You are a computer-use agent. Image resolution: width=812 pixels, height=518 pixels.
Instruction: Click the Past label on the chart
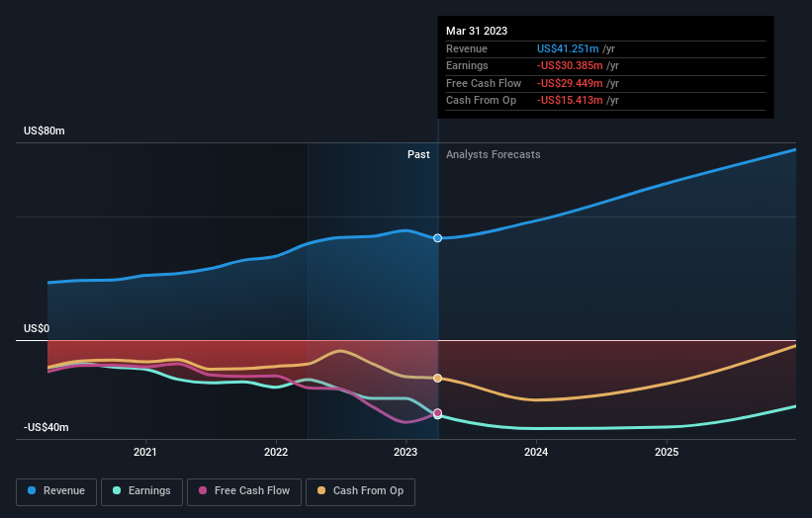[418, 155]
